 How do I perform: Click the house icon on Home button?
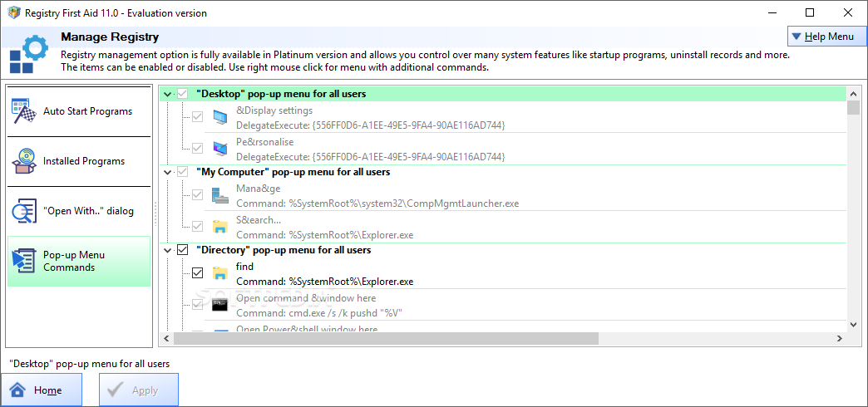point(17,390)
